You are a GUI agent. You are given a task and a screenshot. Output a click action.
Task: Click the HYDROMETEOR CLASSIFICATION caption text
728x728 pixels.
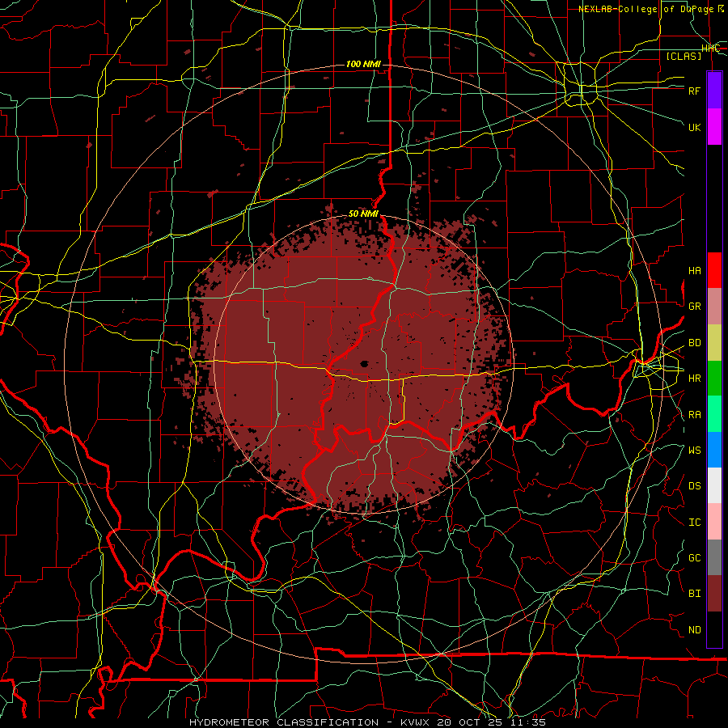coord(284,722)
